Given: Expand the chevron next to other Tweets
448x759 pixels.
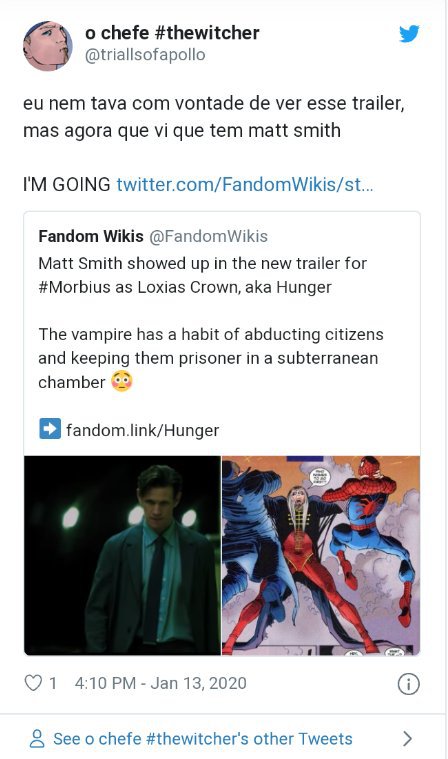Looking at the screenshot, I should (x=407, y=739).
